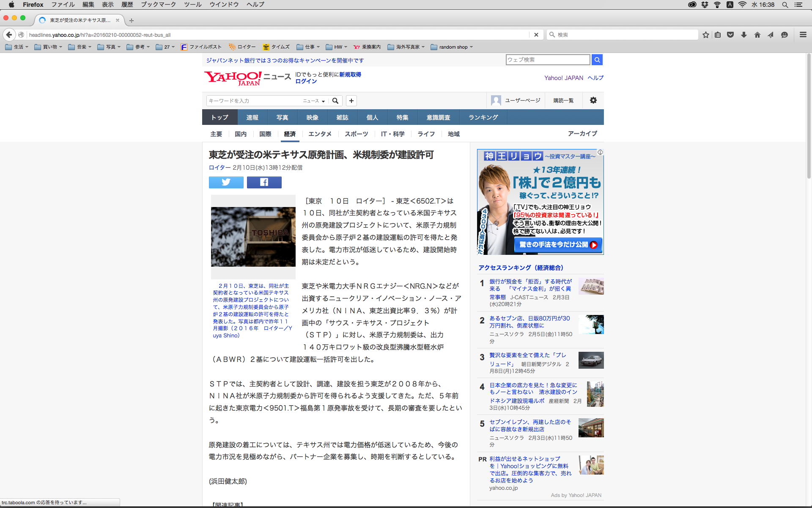The image size is (812, 508).
Task: Open Yahoo news settings gear
Action: (x=593, y=100)
